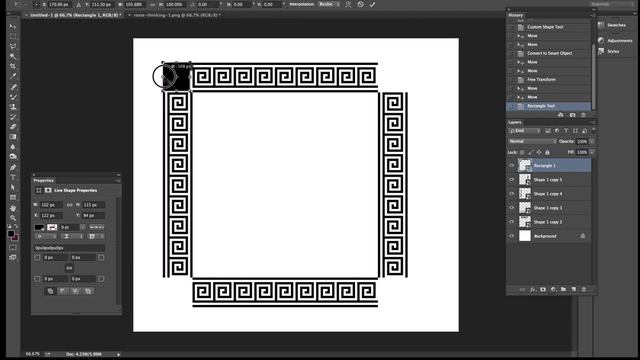
Task: Hide the Background layer
Action: click(x=511, y=236)
